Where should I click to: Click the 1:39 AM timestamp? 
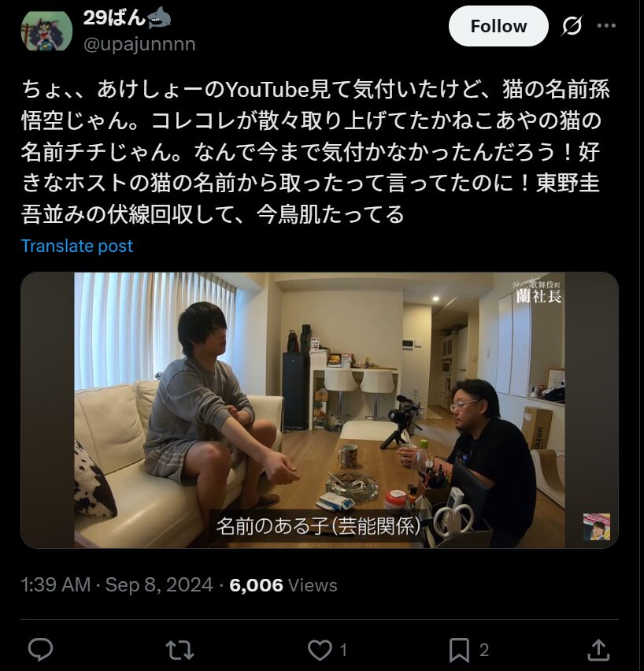coord(56,584)
